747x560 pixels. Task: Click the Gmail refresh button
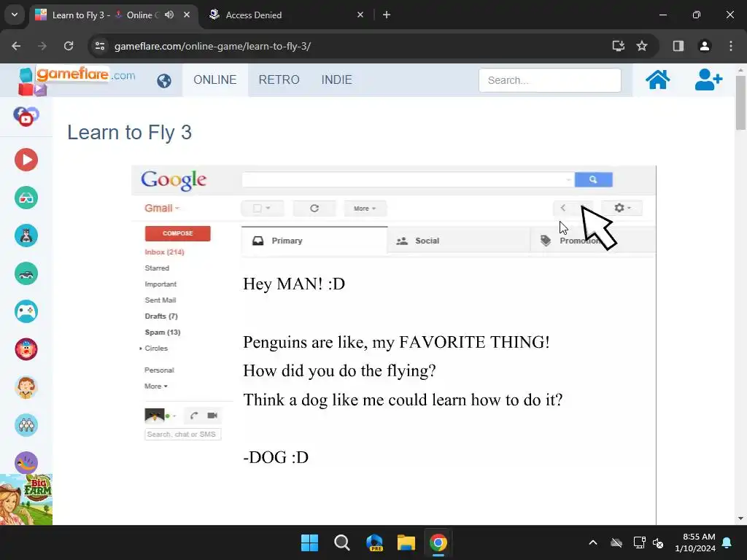click(314, 208)
